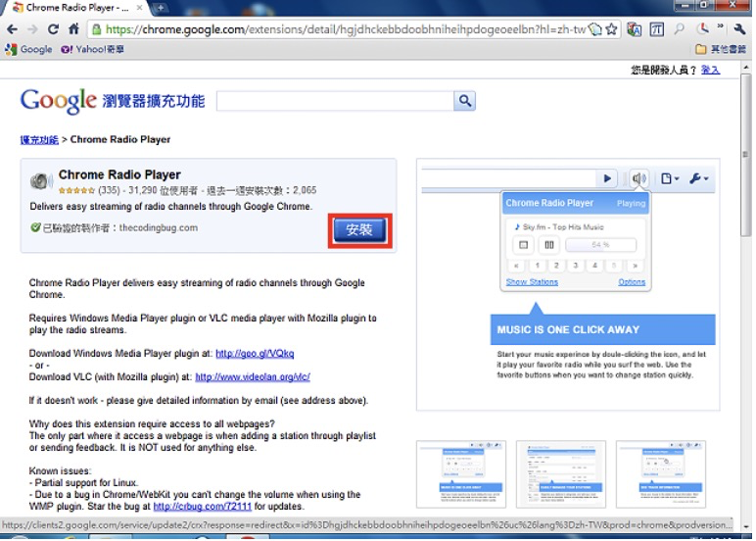The width and height of the screenshot is (756, 541).
Task: Reload the page with the refresh icon
Action: coord(53,29)
